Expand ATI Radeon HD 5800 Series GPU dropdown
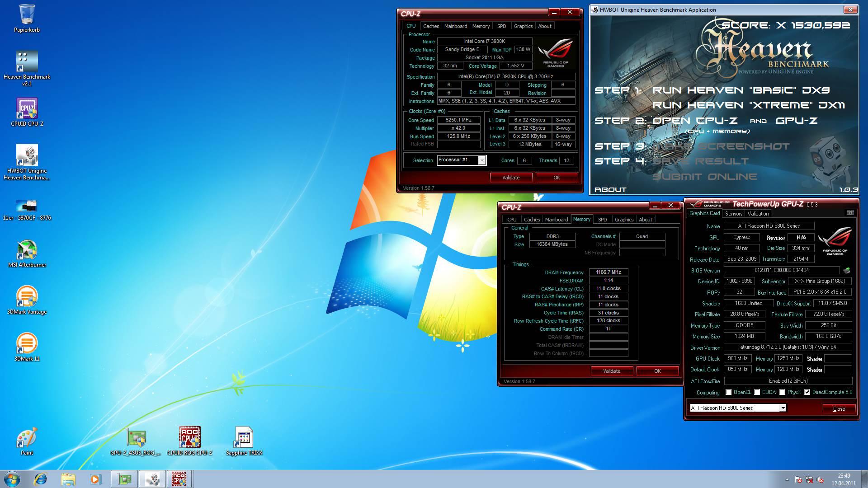Image resolution: width=868 pixels, height=488 pixels. (783, 408)
